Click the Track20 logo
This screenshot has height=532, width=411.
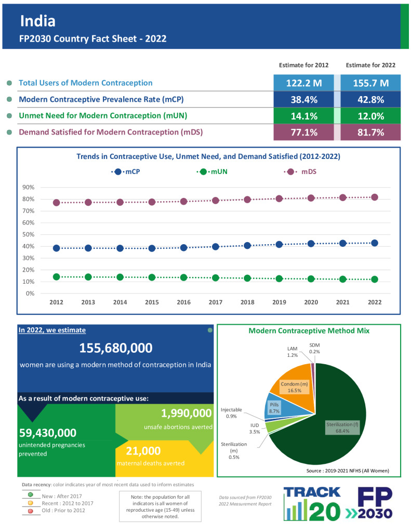click(312, 503)
